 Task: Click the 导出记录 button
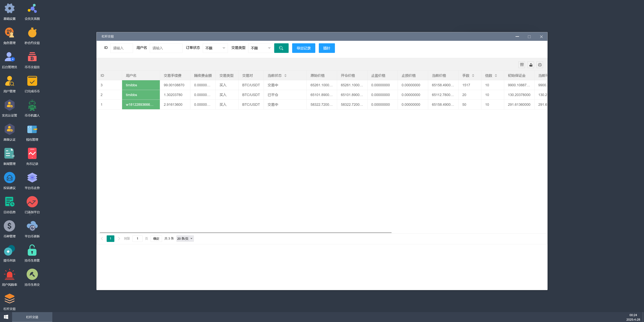304,48
